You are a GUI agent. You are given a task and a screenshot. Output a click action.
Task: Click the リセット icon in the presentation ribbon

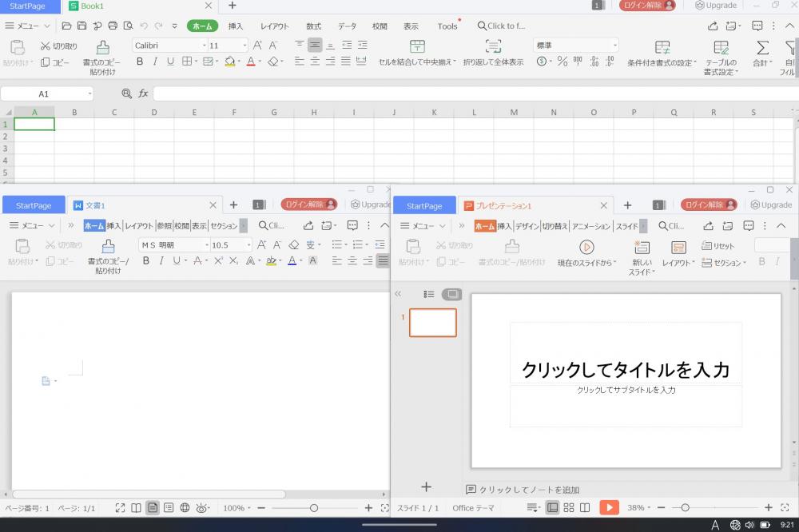coord(718,245)
